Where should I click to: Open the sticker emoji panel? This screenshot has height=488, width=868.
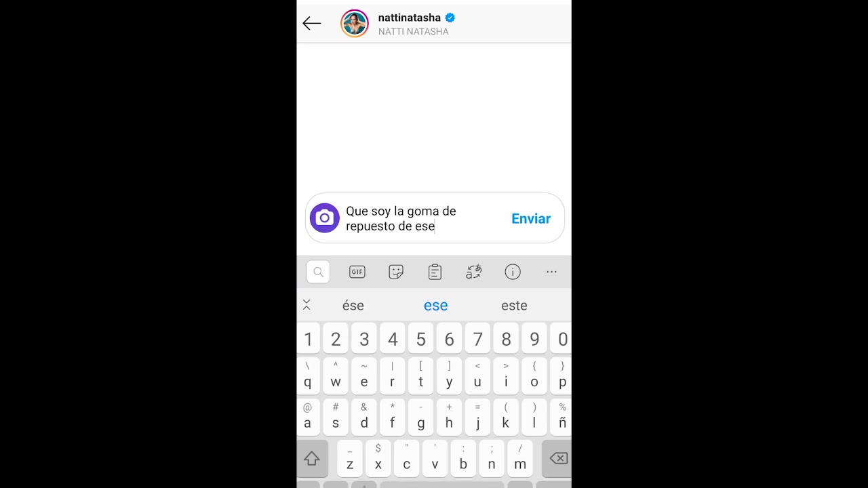[x=396, y=272]
